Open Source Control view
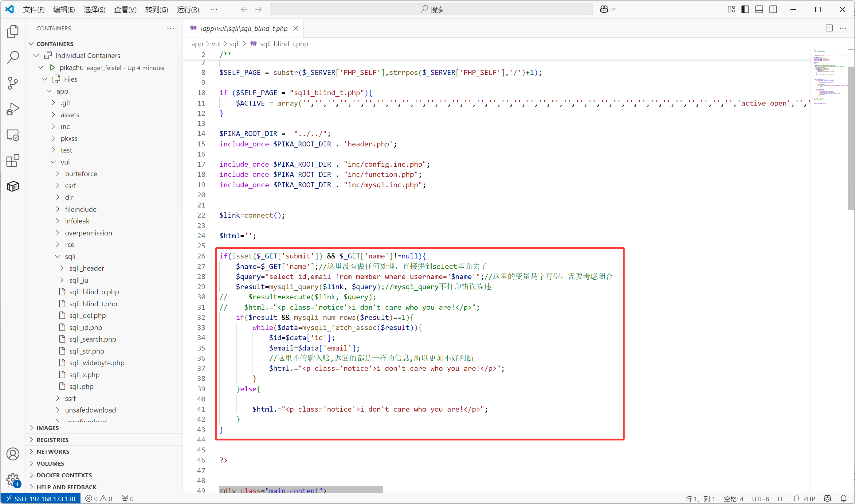The height and width of the screenshot is (504, 855). pyautogui.click(x=13, y=83)
